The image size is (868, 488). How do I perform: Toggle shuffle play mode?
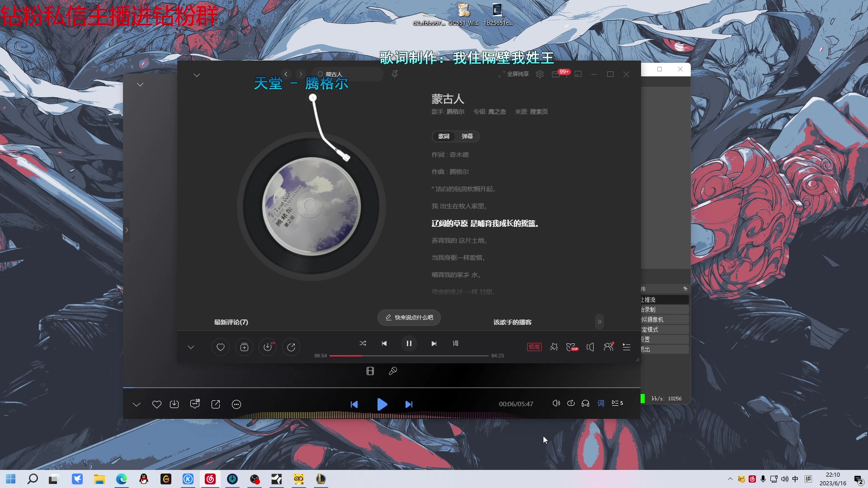(x=363, y=343)
